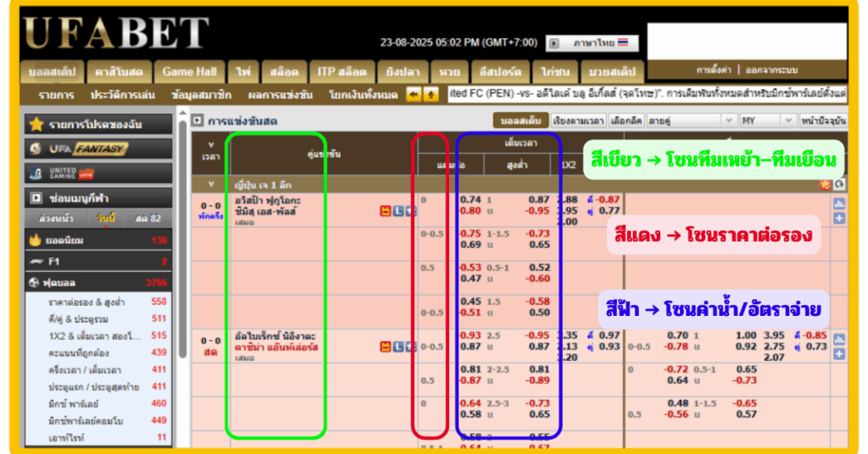Select the บอลสเต็ป top tab
The height and width of the screenshot is (454, 868).
coord(52,72)
